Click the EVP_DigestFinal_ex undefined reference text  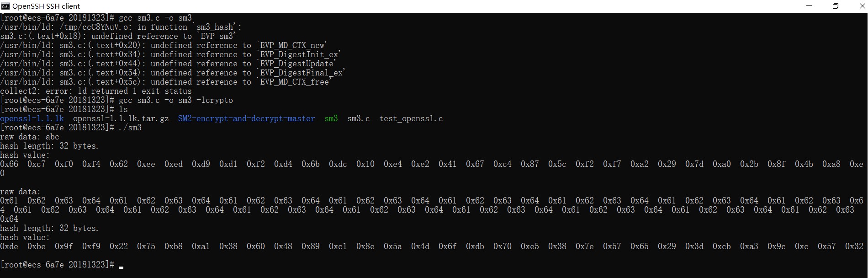click(x=302, y=73)
